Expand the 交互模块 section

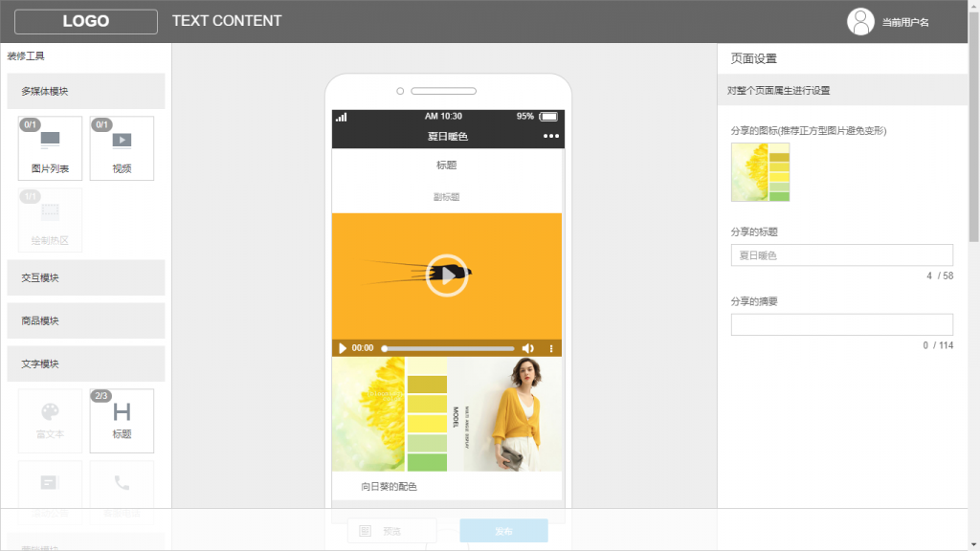point(86,277)
